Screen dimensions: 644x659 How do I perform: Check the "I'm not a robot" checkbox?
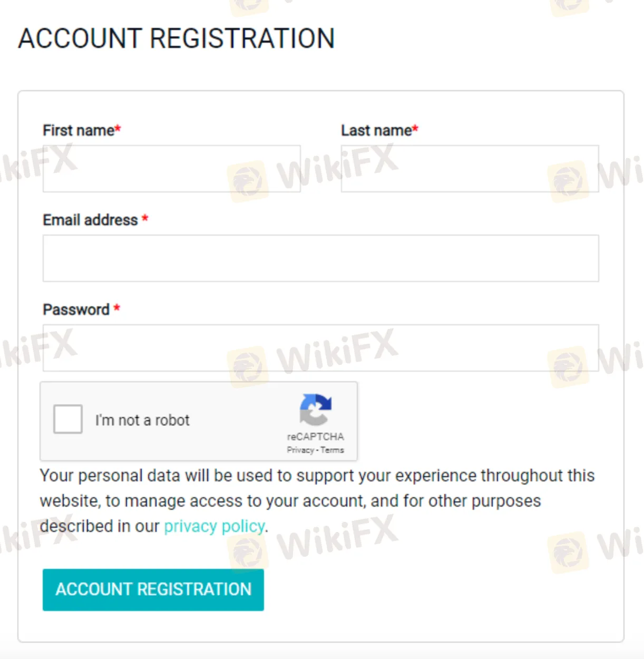[x=67, y=419]
